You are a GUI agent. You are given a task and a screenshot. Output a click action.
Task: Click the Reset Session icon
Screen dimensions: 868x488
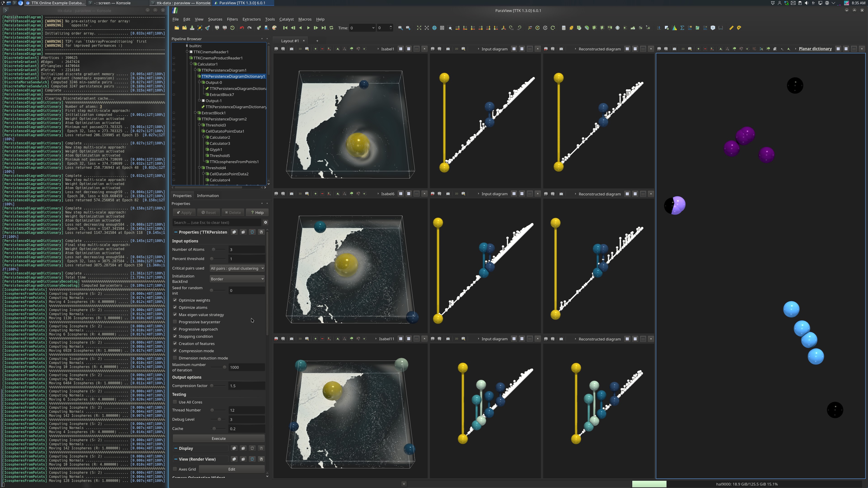click(x=232, y=28)
